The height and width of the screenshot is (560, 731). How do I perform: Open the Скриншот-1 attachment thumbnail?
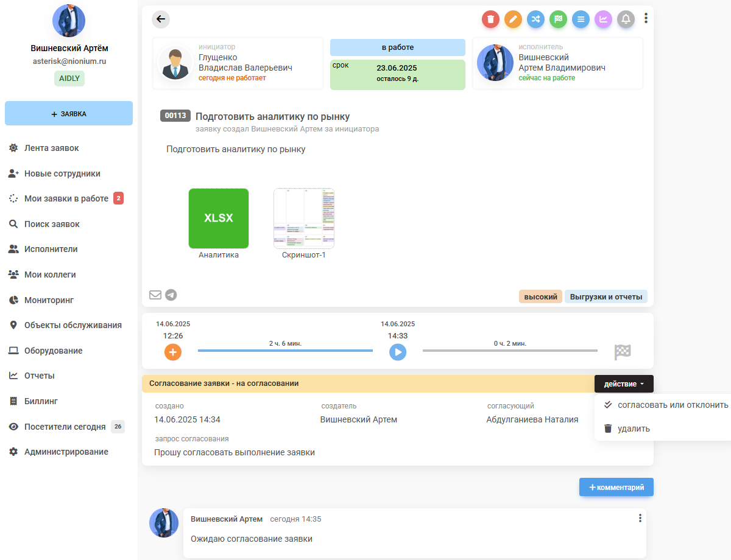coord(304,219)
